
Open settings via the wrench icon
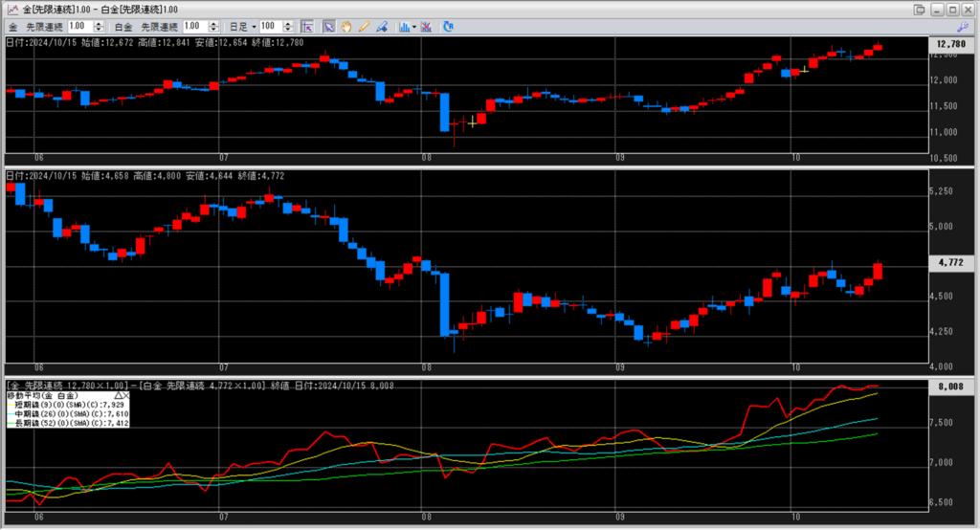pos(963,26)
